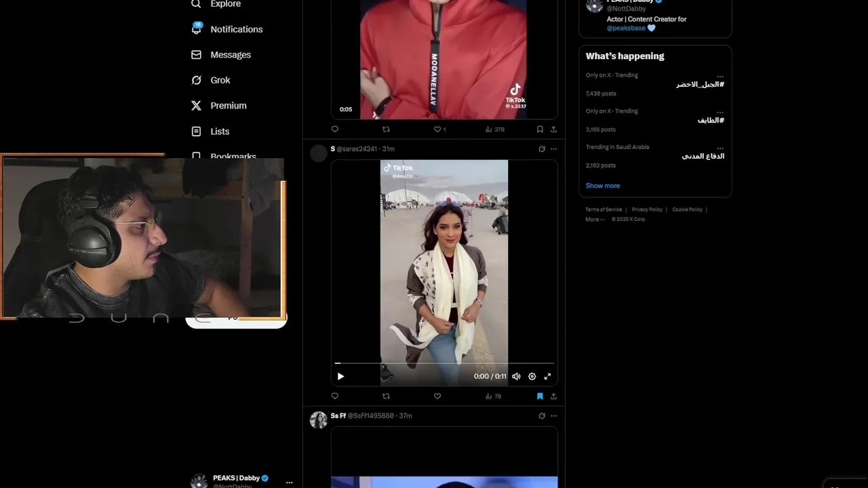Remove bookmark on @saras24241 post
The image size is (868, 488).
point(540,396)
